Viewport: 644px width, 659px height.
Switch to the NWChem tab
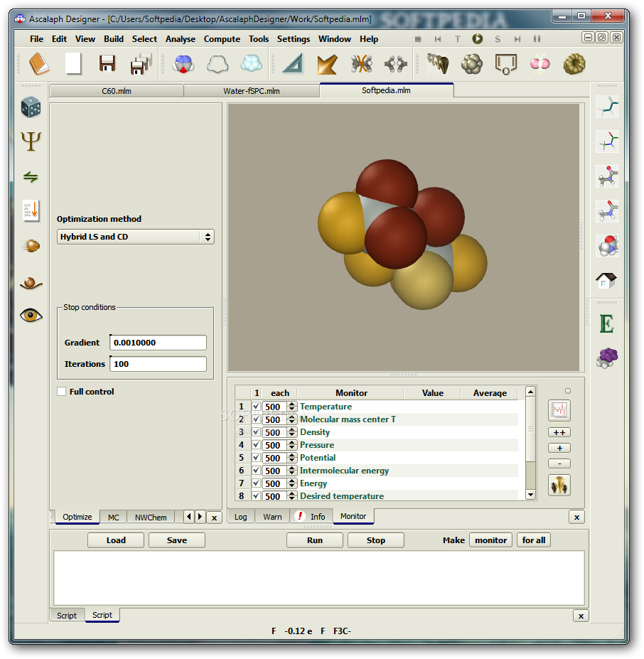[151, 518]
